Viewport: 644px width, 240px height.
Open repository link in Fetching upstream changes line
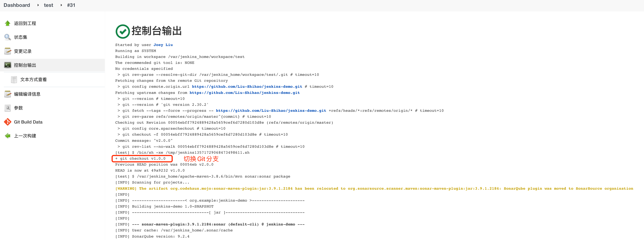point(244,93)
